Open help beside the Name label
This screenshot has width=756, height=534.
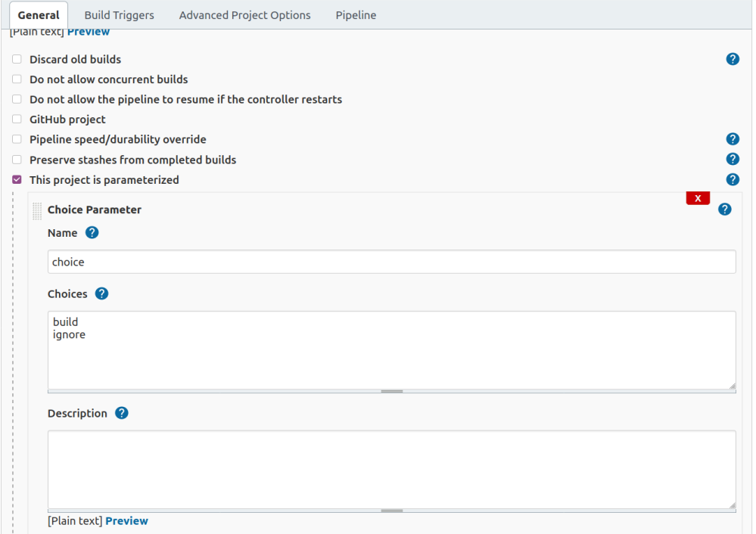point(92,232)
